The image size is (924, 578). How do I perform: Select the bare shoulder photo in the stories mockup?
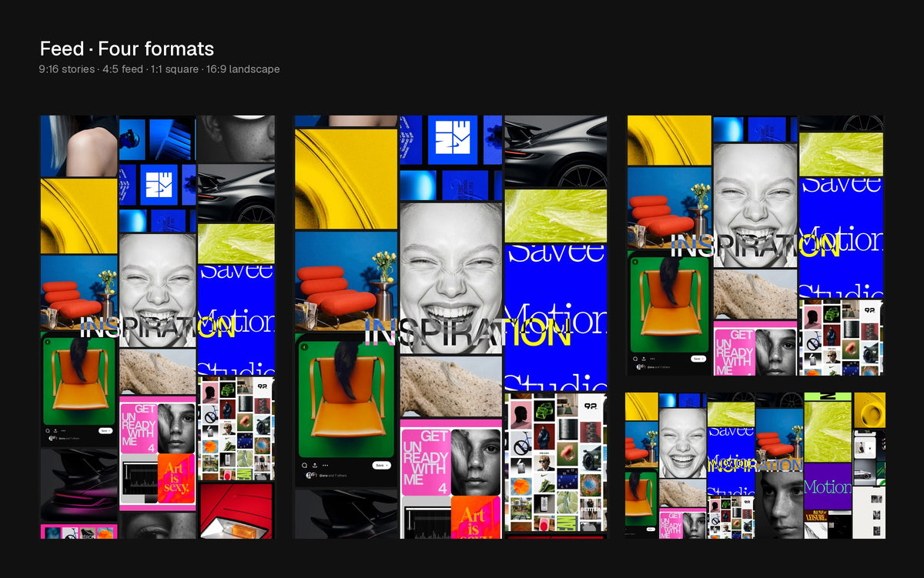pyautogui.click(x=79, y=146)
